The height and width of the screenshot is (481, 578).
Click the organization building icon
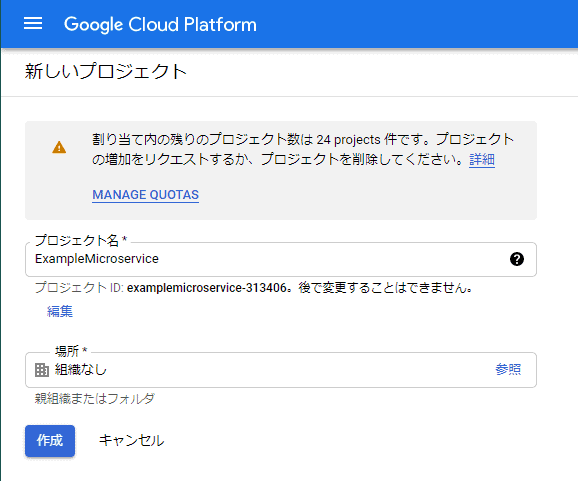[42, 370]
